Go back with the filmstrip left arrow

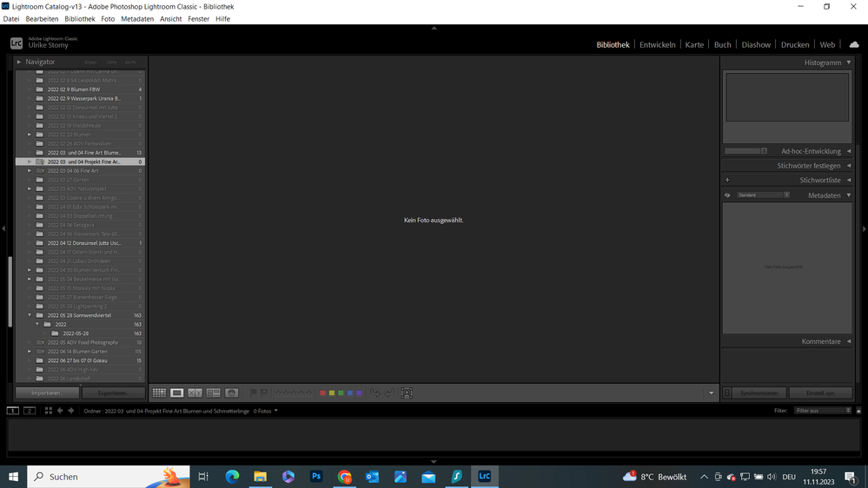[x=60, y=411]
